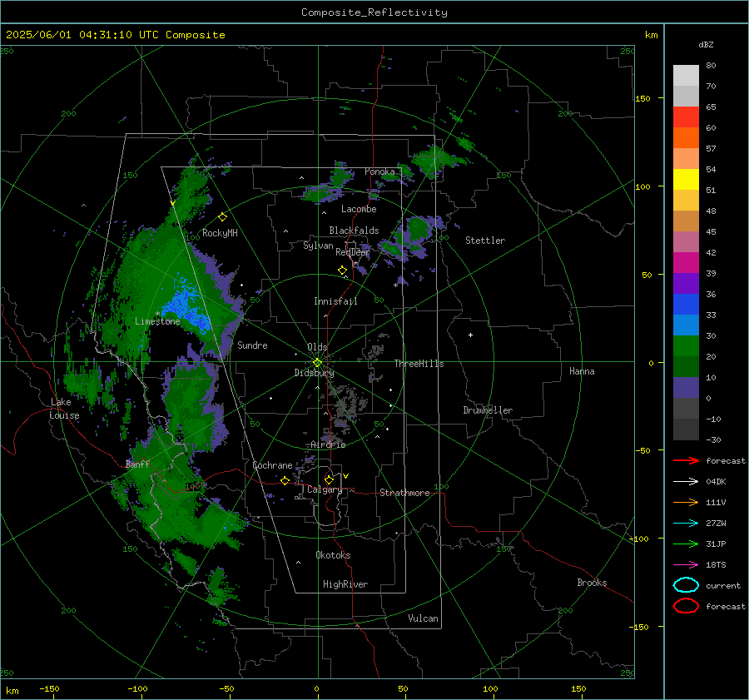This screenshot has height=700, width=749.
Task: Click the Stettler label
Action: click(x=485, y=241)
